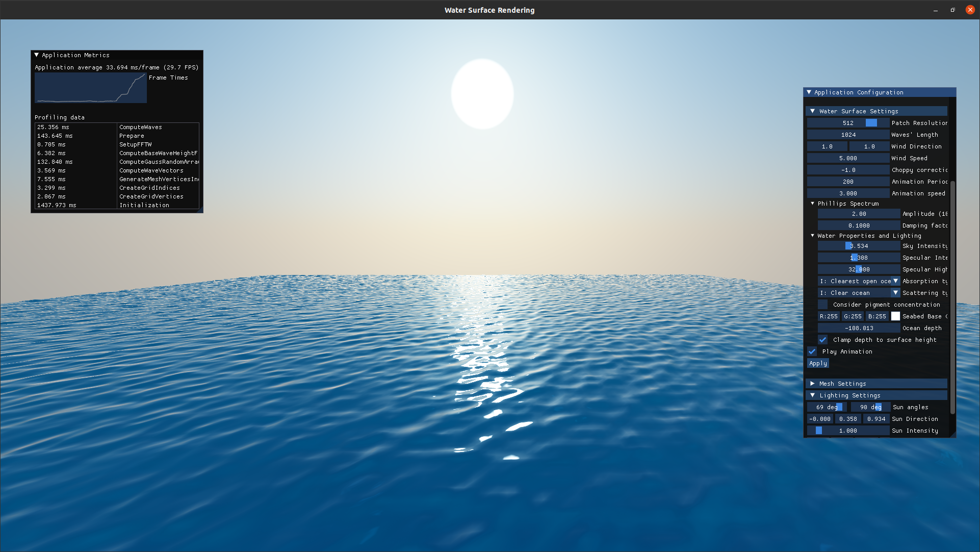This screenshot has height=552, width=980.
Task: Open the Scattering type dropdown arrow
Action: tap(895, 293)
